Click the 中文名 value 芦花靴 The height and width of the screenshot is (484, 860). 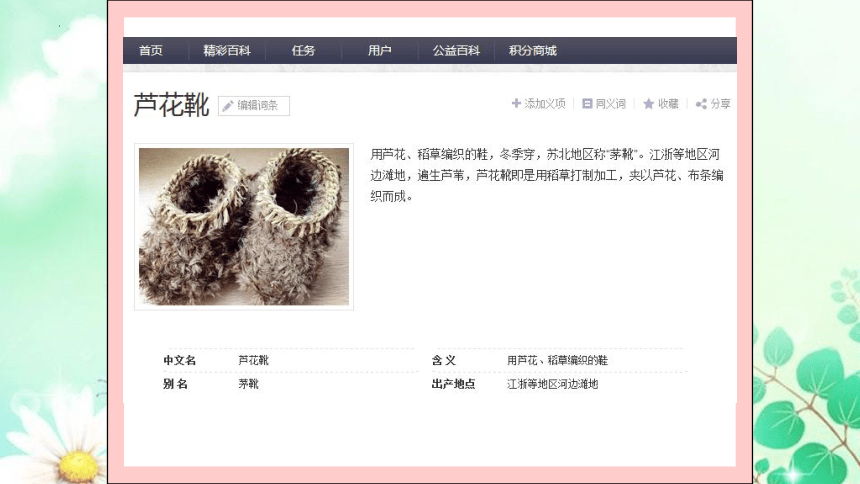[x=253, y=361]
